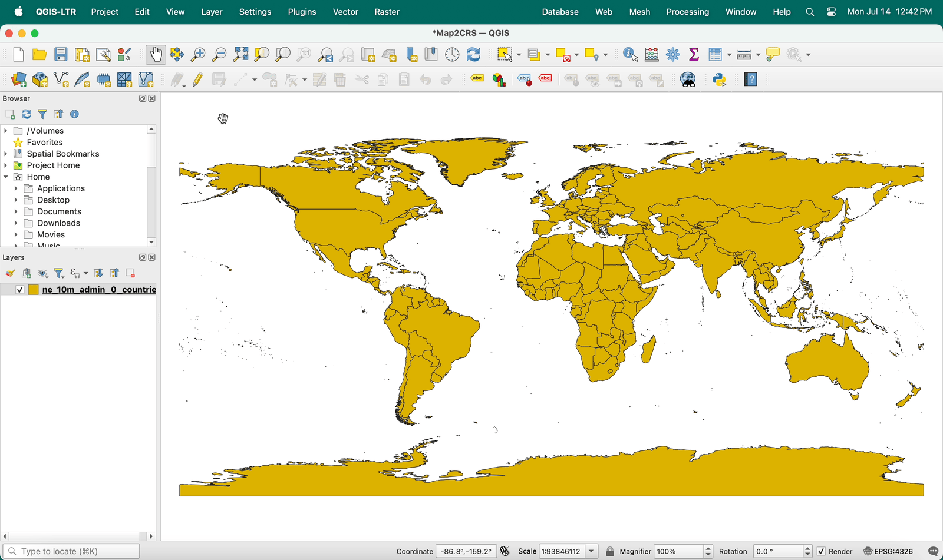Open the Processing Toolbox gear icon
The width and height of the screenshot is (943, 560).
[673, 55]
